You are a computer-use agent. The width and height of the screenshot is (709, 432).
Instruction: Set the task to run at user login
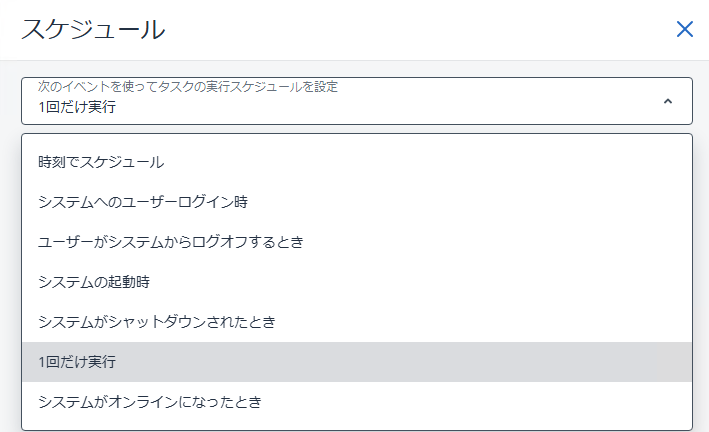[143, 201]
